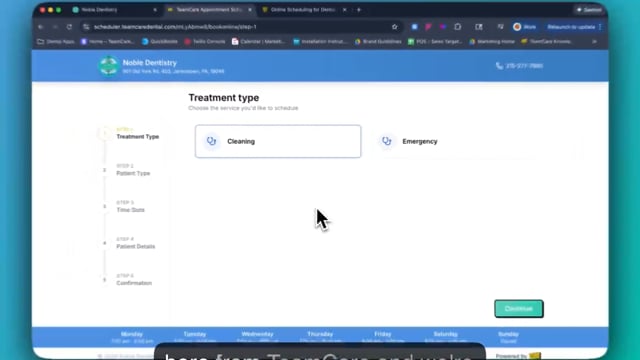The image size is (640, 360).
Task: Close the Online Scheduling browser tab
Action: point(344,10)
